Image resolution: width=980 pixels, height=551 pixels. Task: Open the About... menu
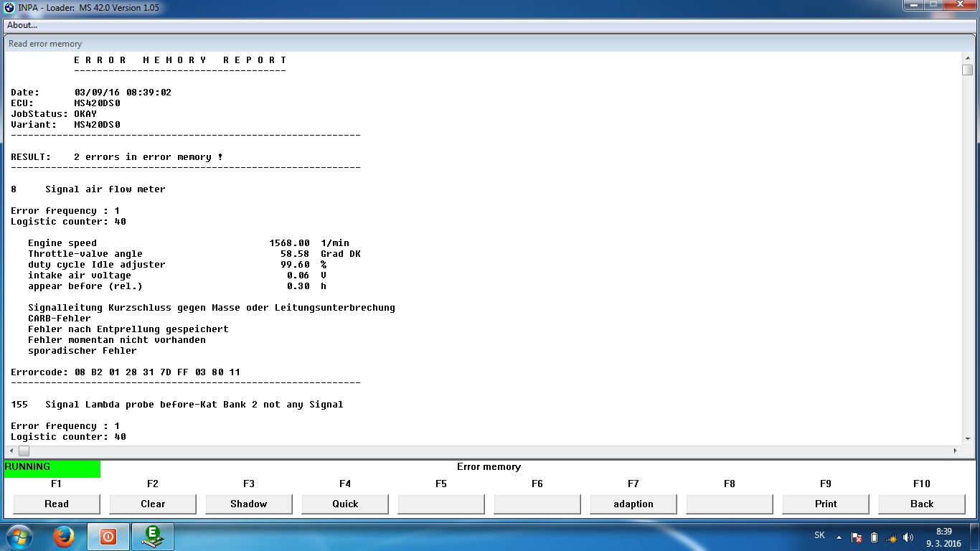coord(22,25)
